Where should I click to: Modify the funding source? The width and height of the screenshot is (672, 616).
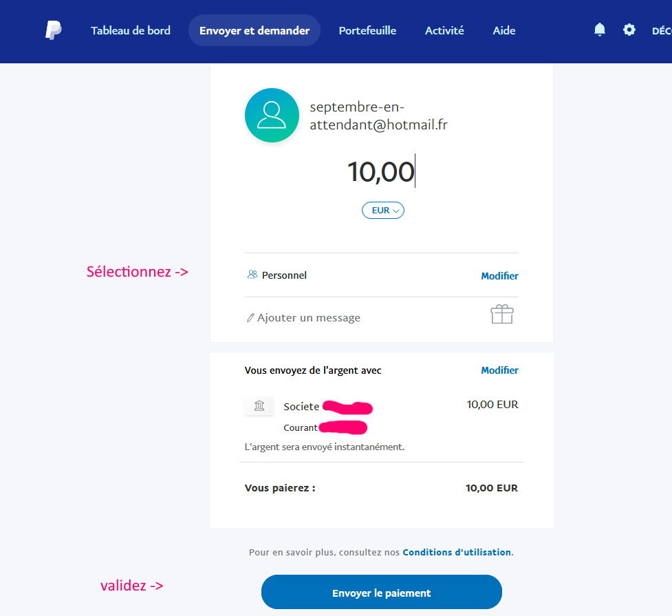(x=499, y=370)
